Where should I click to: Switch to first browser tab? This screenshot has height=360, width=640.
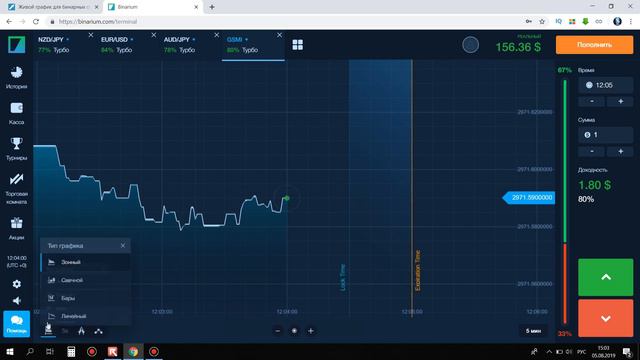[52, 7]
